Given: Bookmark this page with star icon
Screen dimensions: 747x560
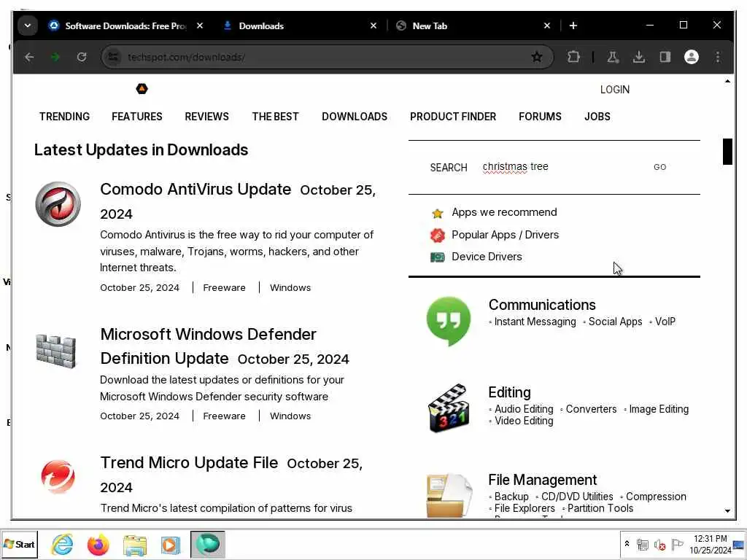Looking at the screenshot, I should coord(537,57).
